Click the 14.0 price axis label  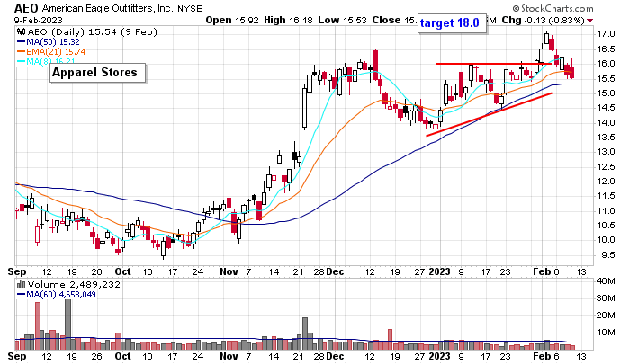[606, 122]
